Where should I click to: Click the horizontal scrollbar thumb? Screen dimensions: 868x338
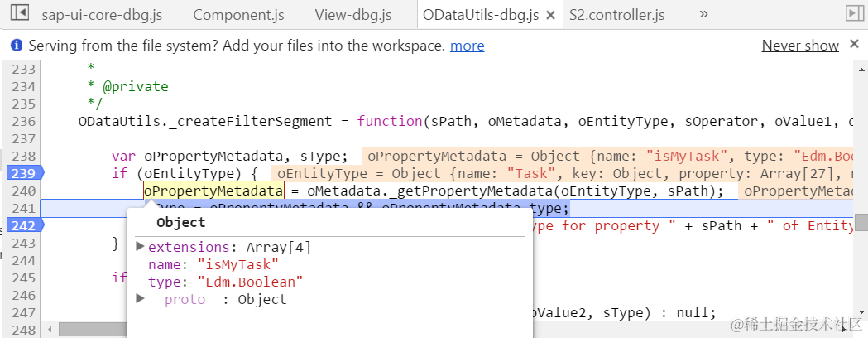pos(93,329)
